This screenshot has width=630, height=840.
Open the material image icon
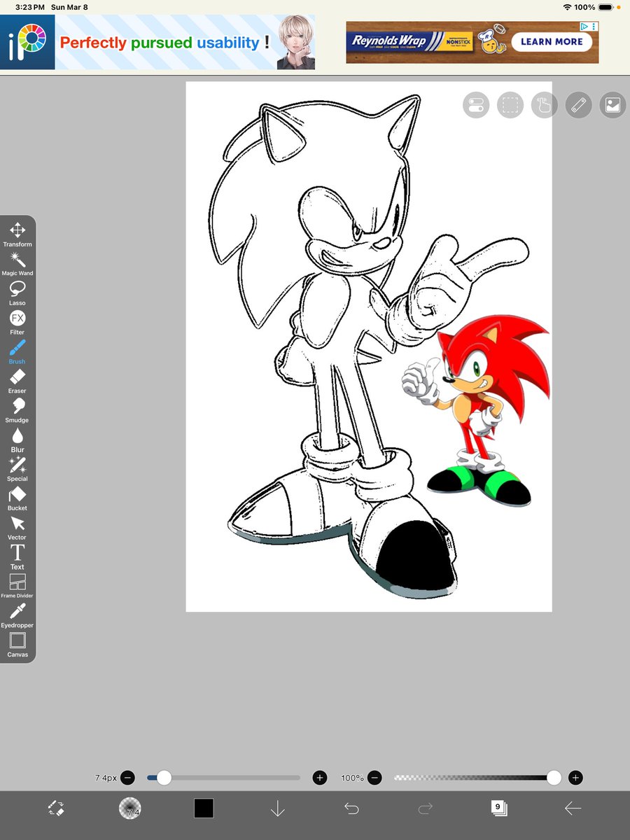click(x=613, y=106)
